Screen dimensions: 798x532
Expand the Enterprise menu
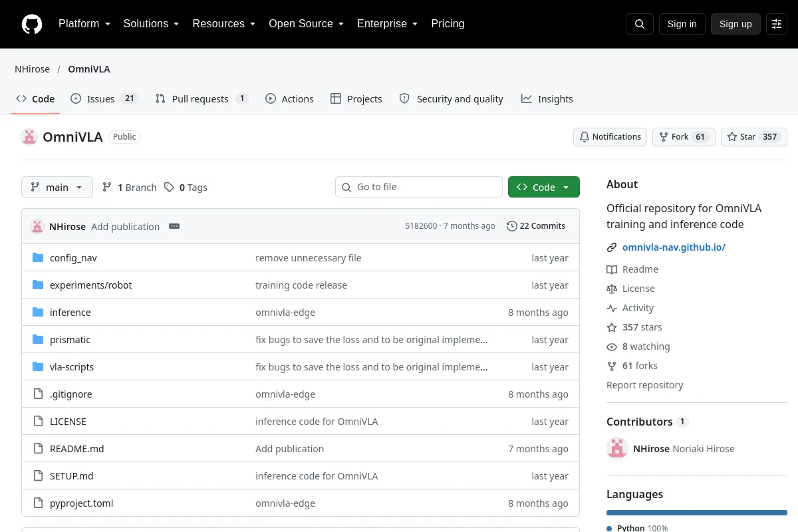pos(388,24)
